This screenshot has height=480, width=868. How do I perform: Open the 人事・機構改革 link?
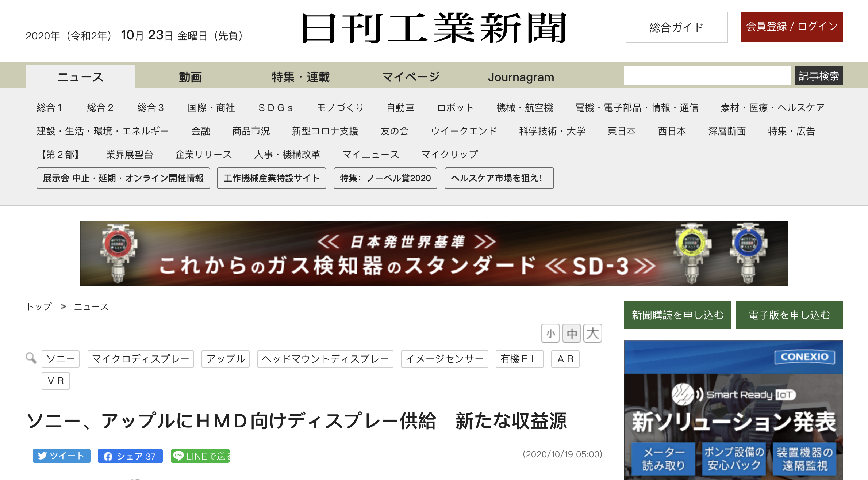coord(287,155)
